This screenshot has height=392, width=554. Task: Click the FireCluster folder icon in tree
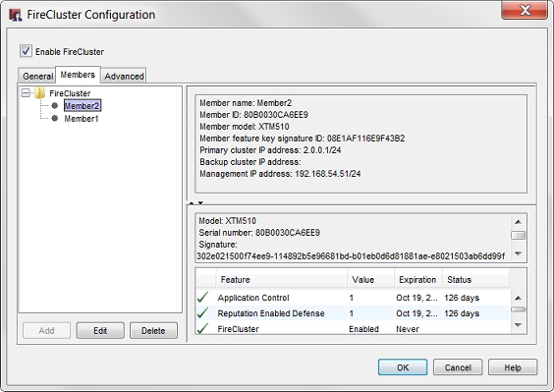click(39, 93)
